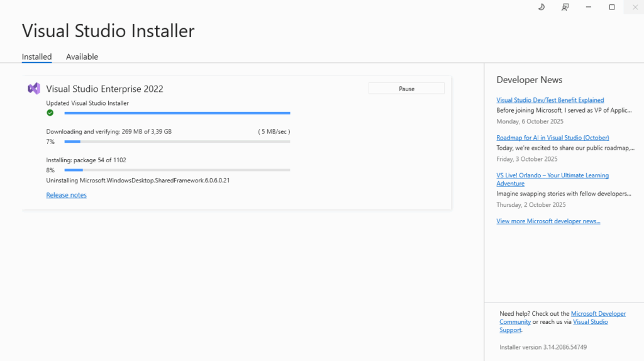
Task: Open the Available tab
Action: 82,57
